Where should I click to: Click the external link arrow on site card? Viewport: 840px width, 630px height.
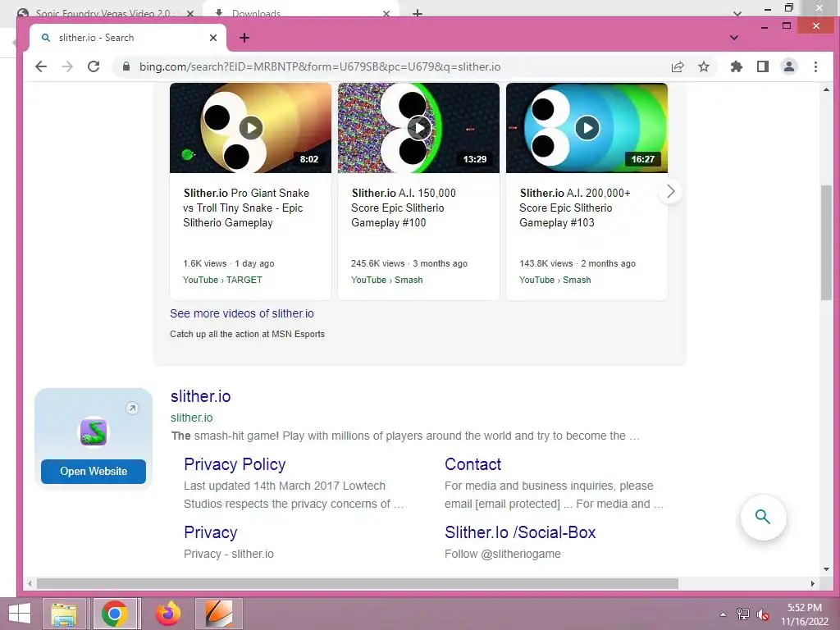pyautogui.click(x=132, y=409)
